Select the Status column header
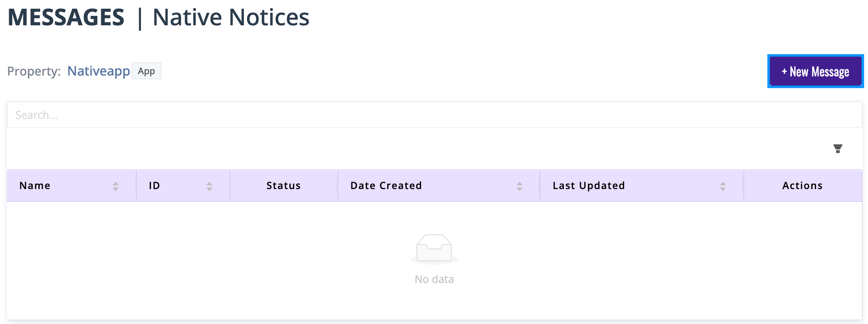This screenshot has width=868, height=324. 283,186
